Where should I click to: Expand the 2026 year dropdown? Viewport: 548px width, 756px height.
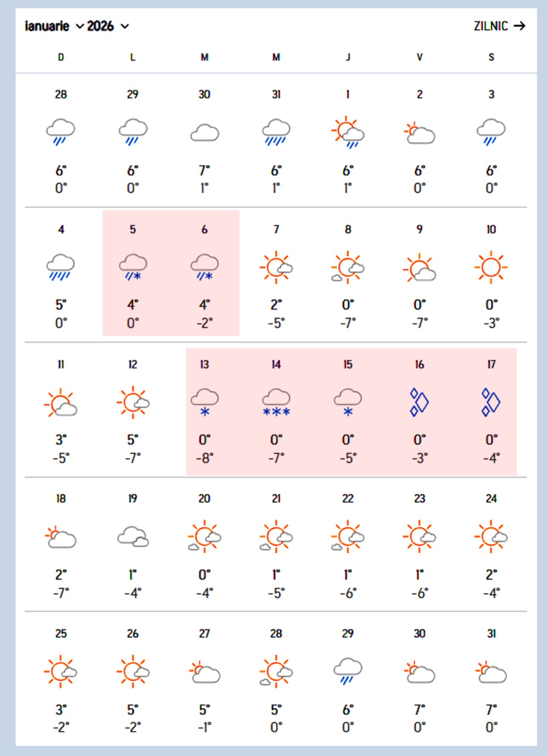(108, 26)
